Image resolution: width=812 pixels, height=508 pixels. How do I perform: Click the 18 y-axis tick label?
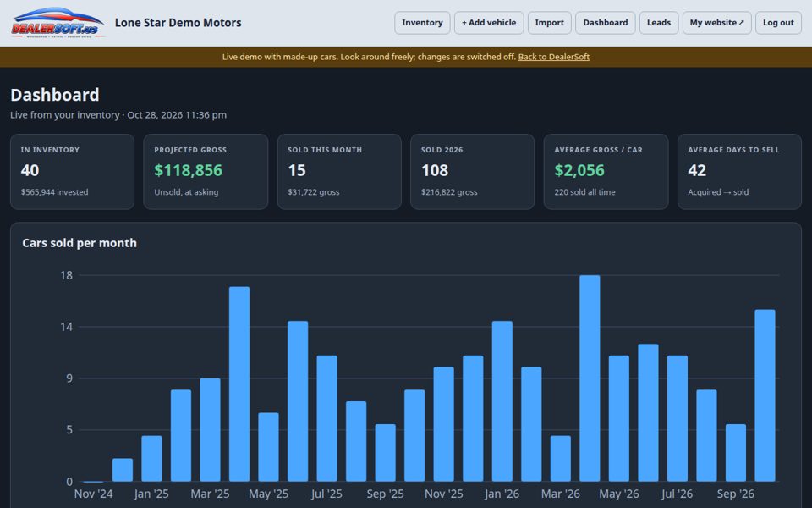pos(66,276)
